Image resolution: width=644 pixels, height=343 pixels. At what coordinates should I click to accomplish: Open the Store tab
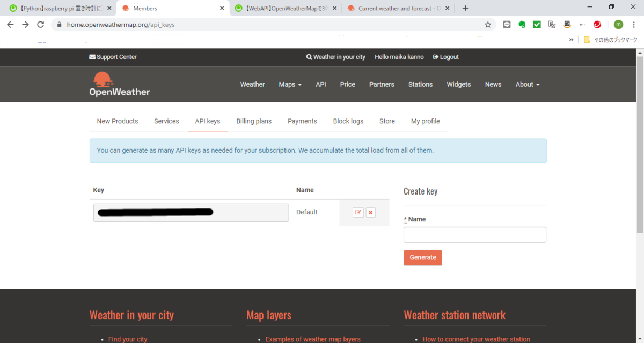387,121
